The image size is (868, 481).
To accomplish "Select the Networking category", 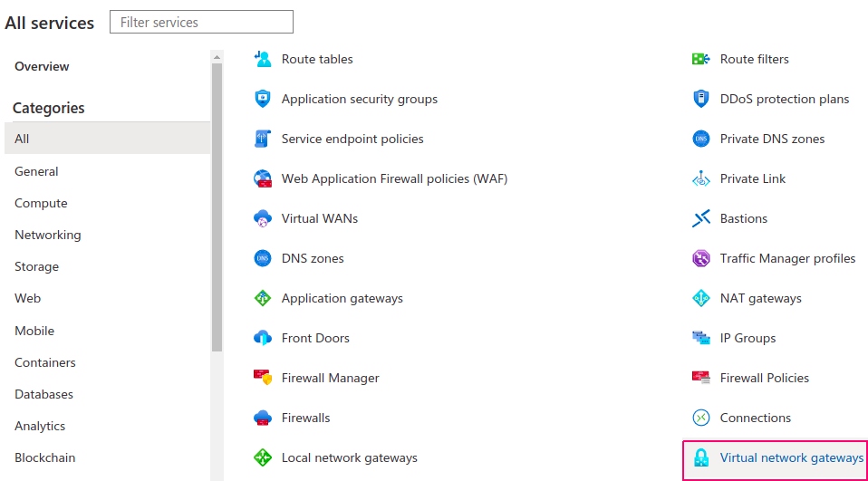I will [x=48, y=235].
